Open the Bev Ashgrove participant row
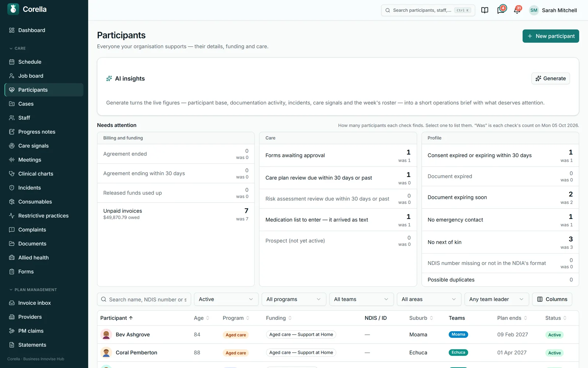 tap(338, 335)
